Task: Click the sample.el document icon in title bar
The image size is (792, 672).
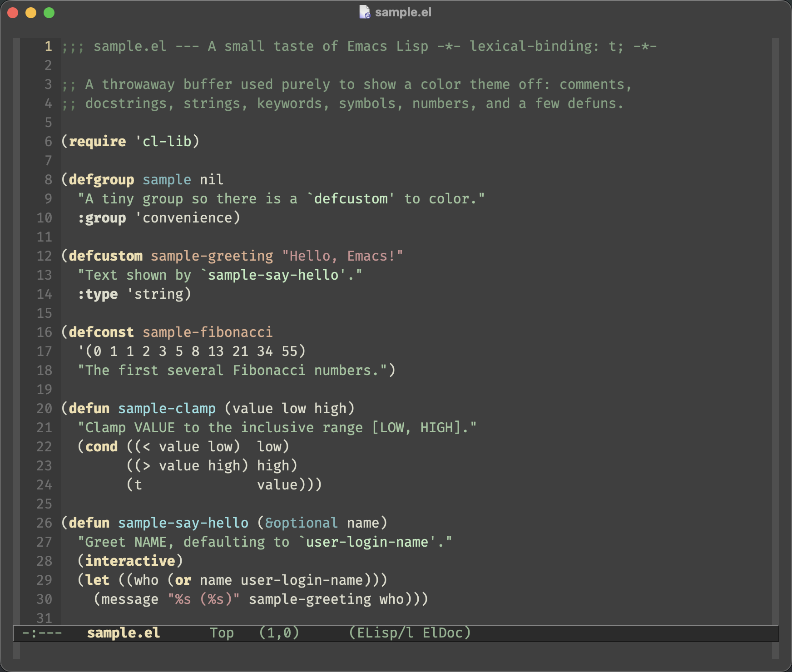Action: point(365,12)
